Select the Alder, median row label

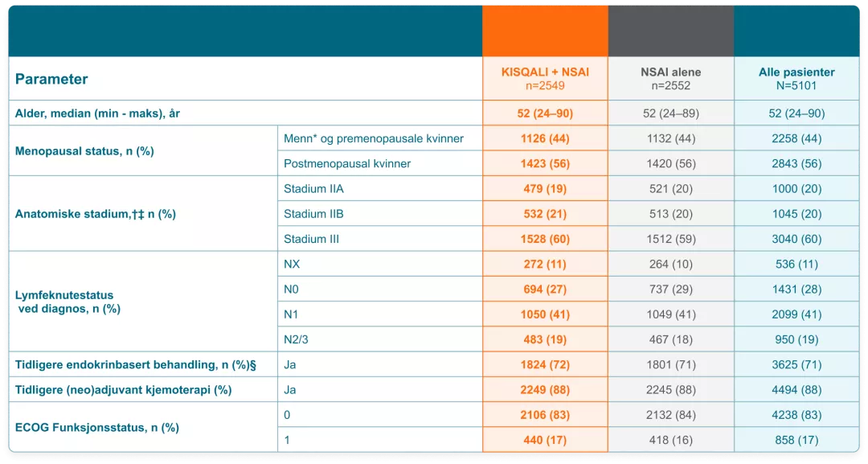point(97,113)
